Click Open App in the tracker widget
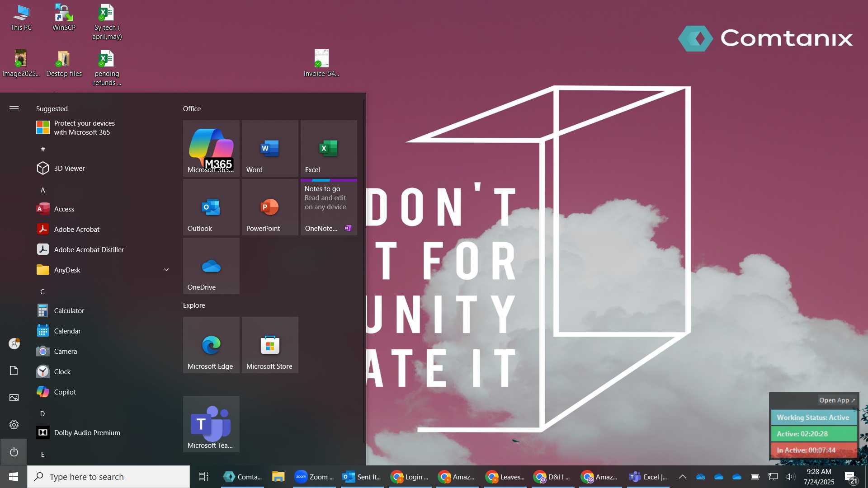868x488 pixels. tap(837, 400)
